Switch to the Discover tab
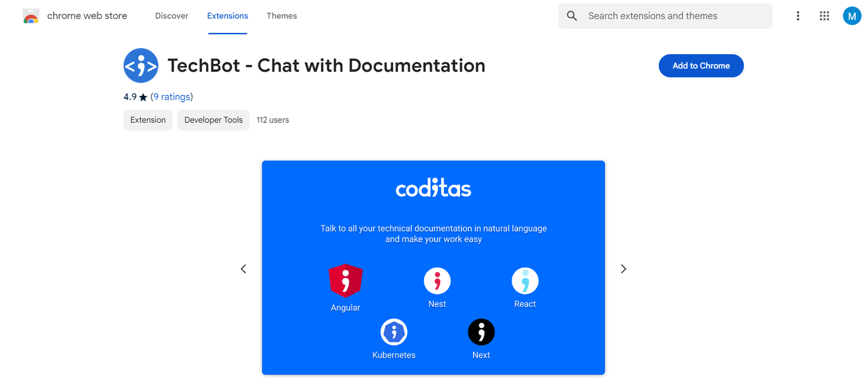This screenshot has height=392, width=868. point(171,16)
